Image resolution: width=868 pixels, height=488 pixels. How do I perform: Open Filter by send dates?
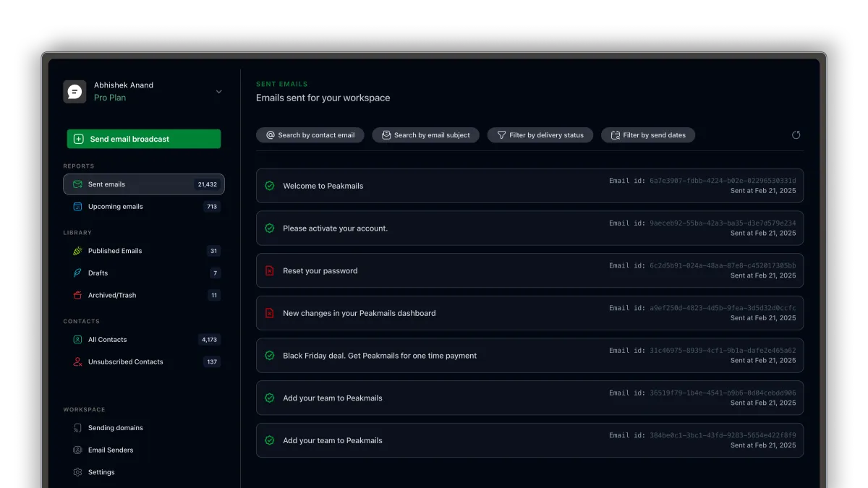[x=648, y=135]
